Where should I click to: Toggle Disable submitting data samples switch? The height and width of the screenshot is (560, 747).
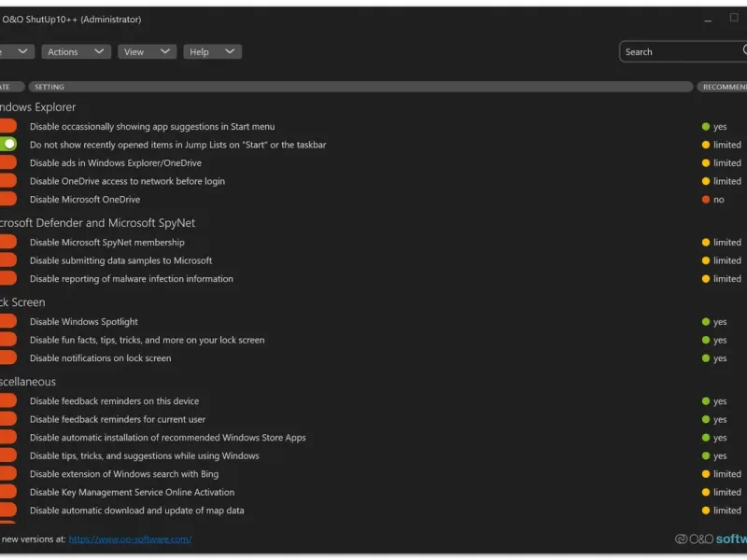click(7, 260)
